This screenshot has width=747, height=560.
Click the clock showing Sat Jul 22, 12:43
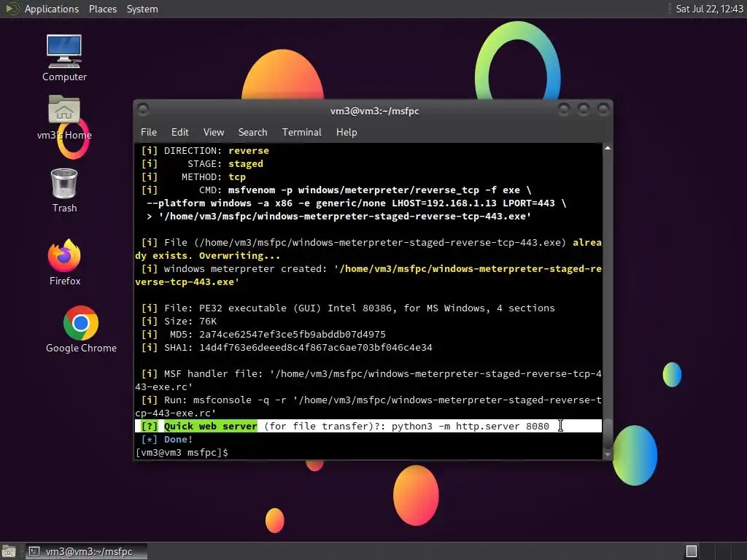point(709,9)
